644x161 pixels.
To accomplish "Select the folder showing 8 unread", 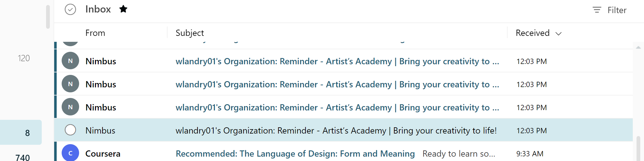I will pos(21,133).
